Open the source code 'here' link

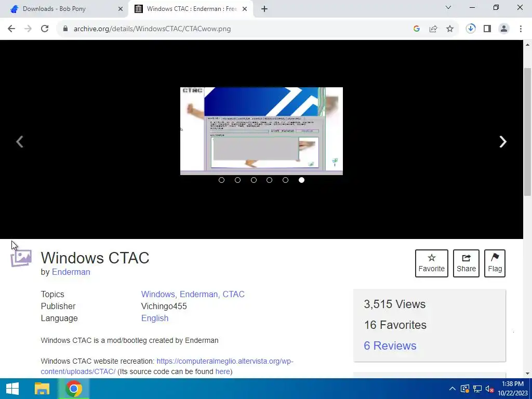click(222, 371)
